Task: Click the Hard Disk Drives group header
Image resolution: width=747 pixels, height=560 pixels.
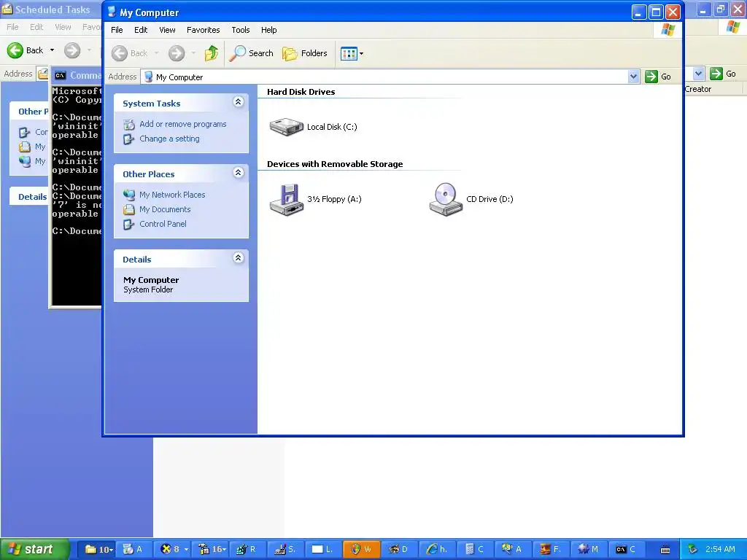Action: pos(301,92)
